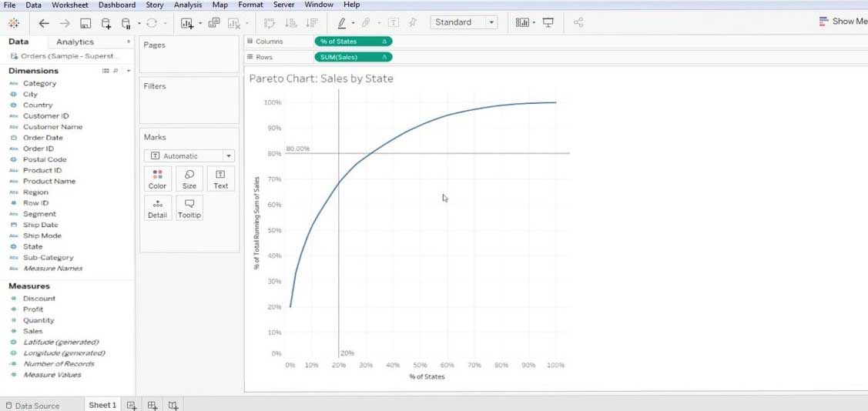Viewport: 868px width, 411px height.
Task: Clear the sheet using toolbar icon
Action: (x=234, y=23)
